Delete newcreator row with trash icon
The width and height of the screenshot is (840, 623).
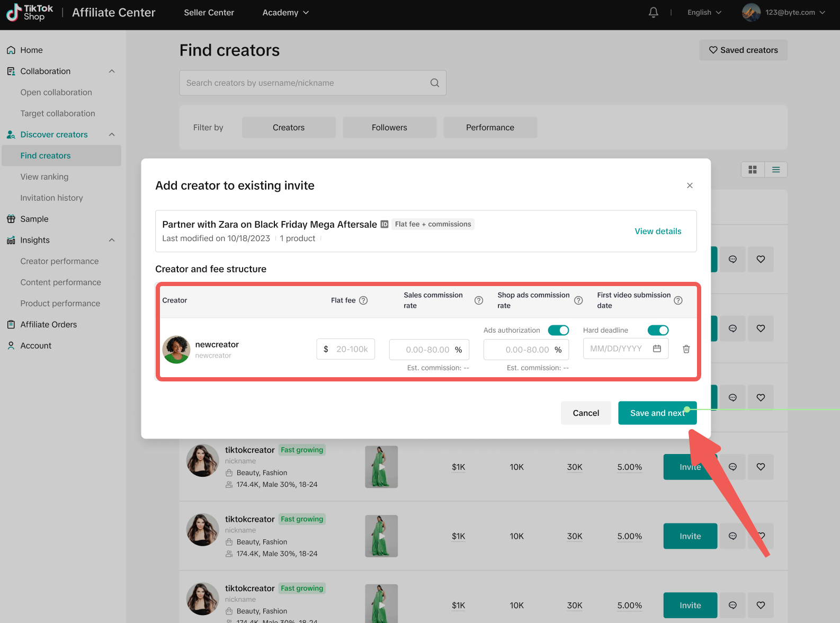(686, 349)
